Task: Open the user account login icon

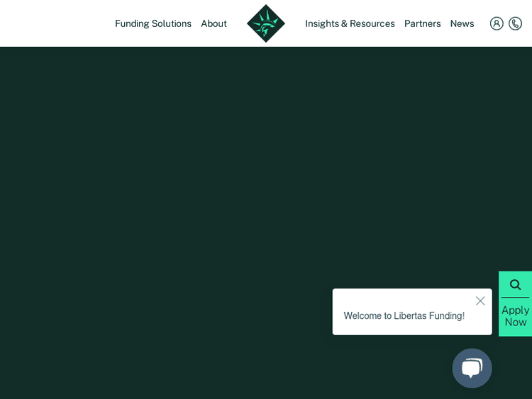Action: [x=497, y=23]
